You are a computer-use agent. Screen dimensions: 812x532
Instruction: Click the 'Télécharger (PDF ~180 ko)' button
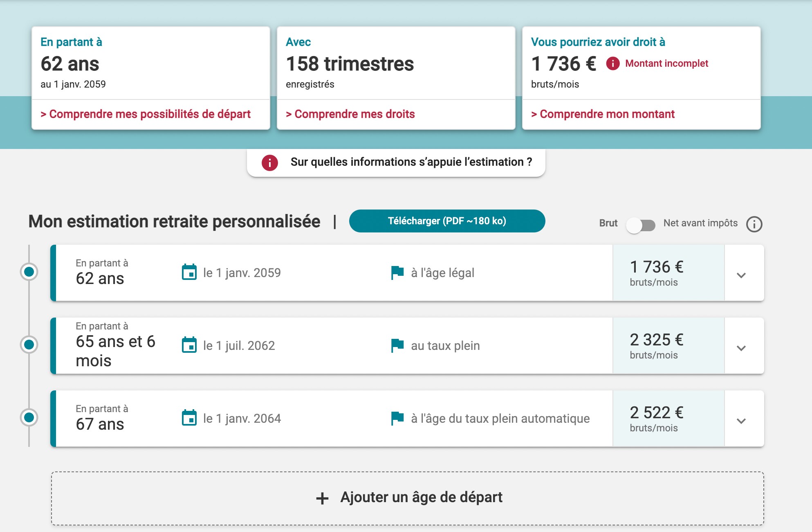pos(446,221)
